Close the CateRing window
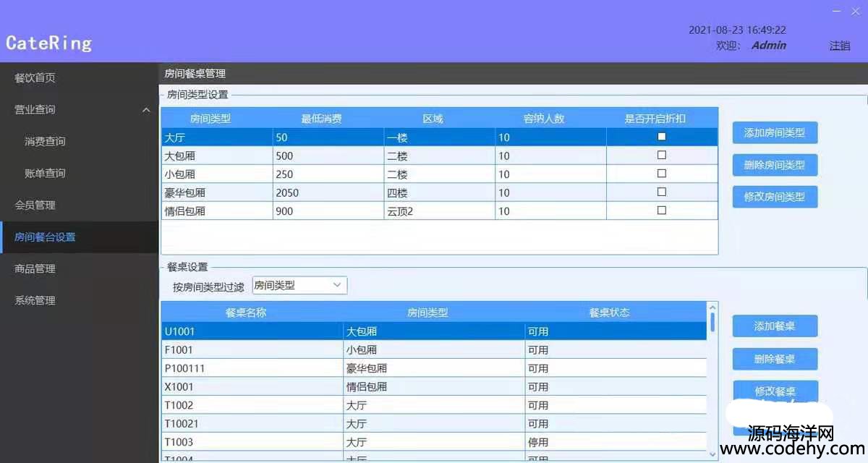 858,12
